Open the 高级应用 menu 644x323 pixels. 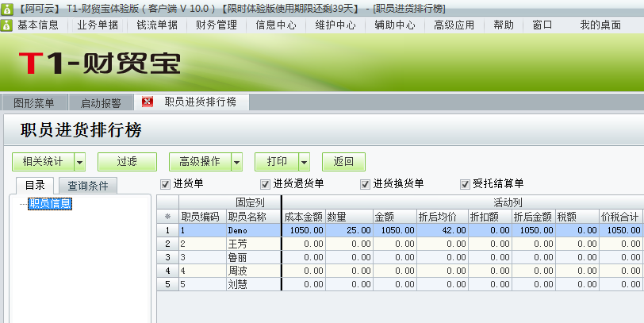tap(454, 25)
